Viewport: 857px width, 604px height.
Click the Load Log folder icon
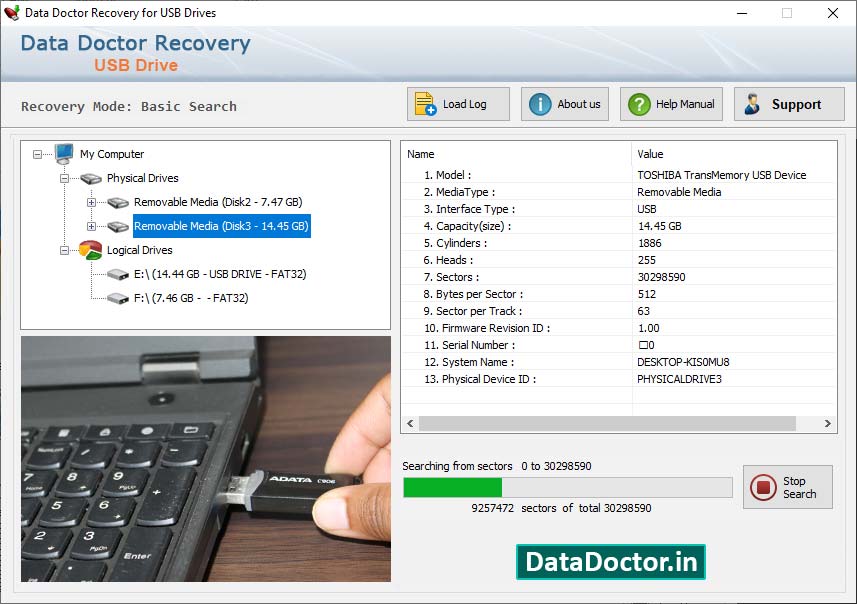[x=424, y=103]
